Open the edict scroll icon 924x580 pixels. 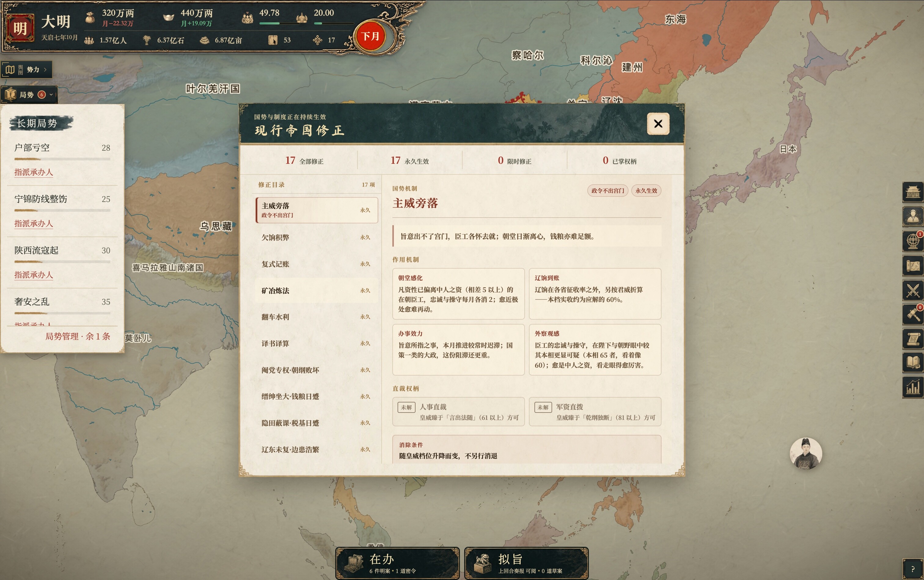912,339
